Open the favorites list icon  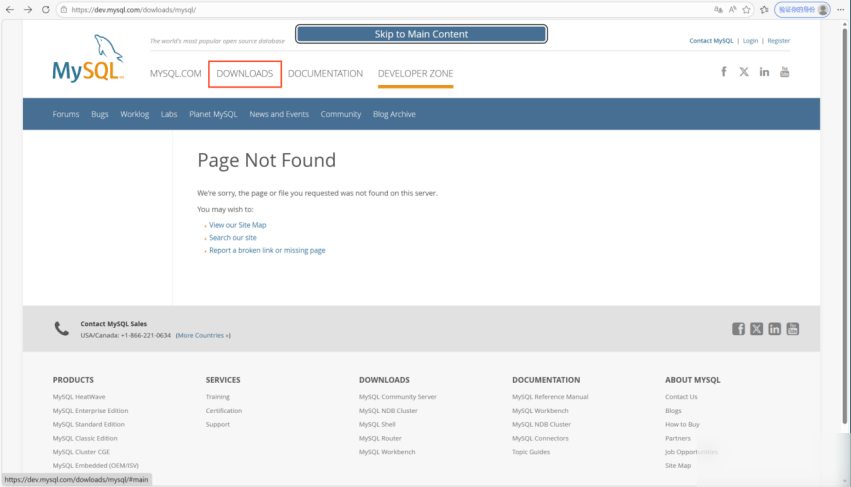[764, 10]
